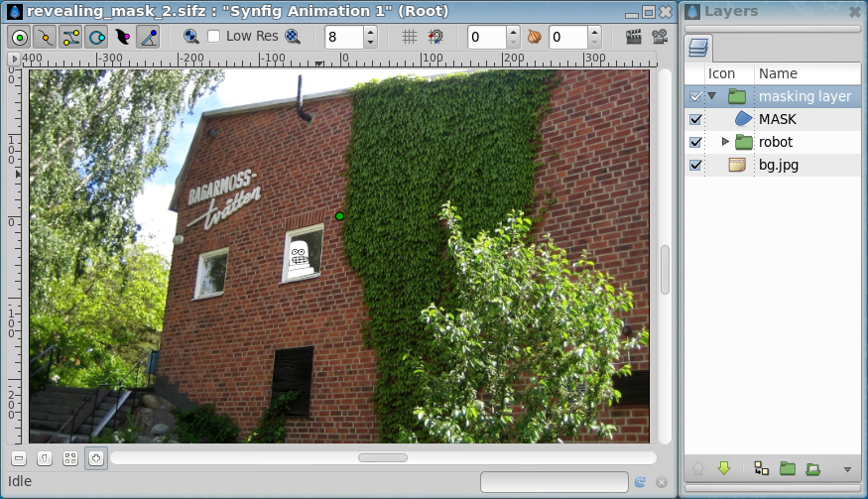Toggle radius handles display

pyautogui.click(x=96, y=37)
